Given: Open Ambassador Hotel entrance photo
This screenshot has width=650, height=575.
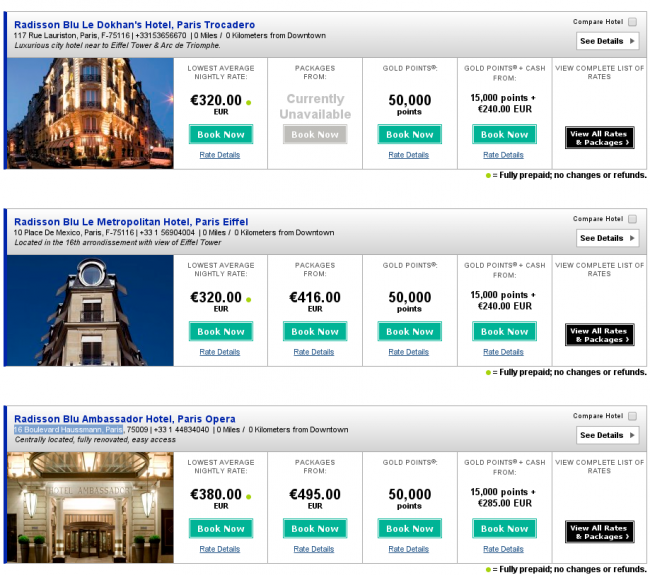Looking at the screenshot, I should tap(89, 507).
